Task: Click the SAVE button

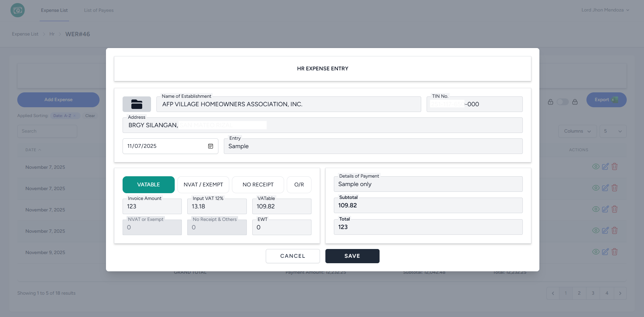Action: pyautogui.click(x=352, y=256)
